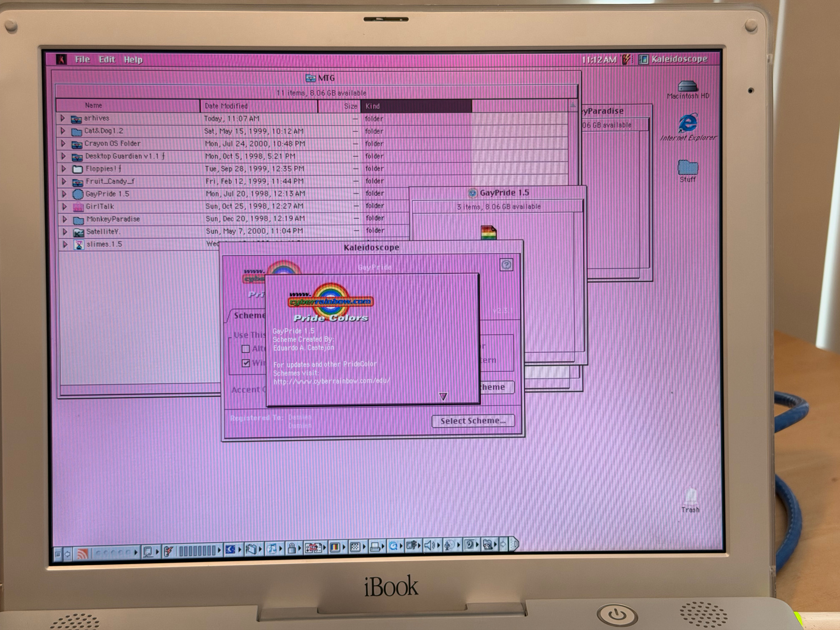Check the unchecked Alt... option checkbox

click(246, 349)
